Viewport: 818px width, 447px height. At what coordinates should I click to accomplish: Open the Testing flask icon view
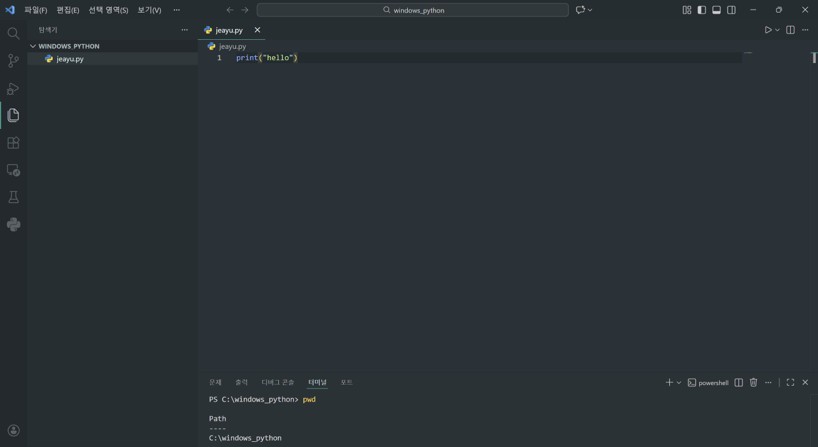13,197
